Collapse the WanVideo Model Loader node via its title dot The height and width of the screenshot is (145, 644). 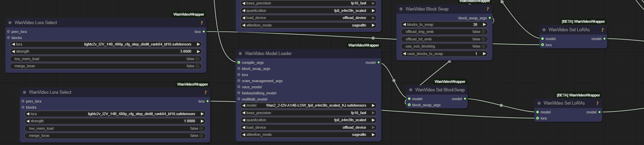coord(240,54)
